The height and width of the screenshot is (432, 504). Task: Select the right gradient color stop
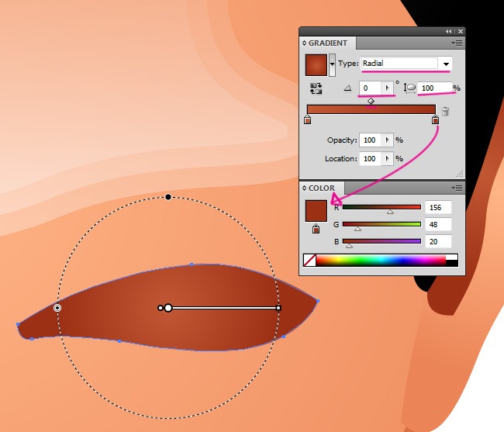click(435, 120)
